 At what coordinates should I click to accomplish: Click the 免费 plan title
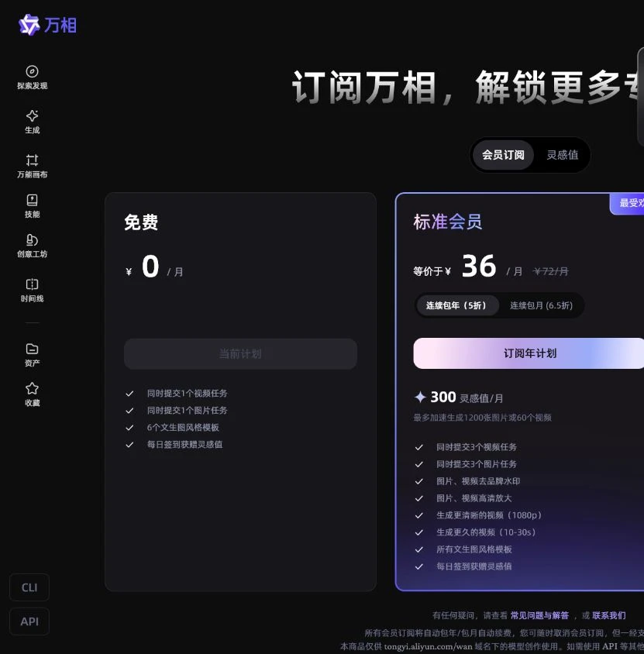tap(141, 222)
